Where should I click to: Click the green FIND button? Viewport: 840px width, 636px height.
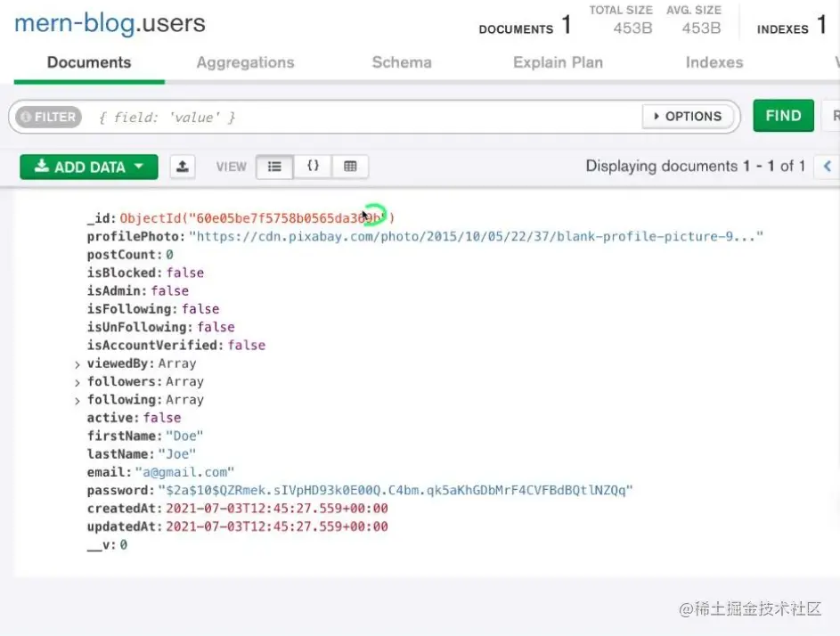click(783, 116)
